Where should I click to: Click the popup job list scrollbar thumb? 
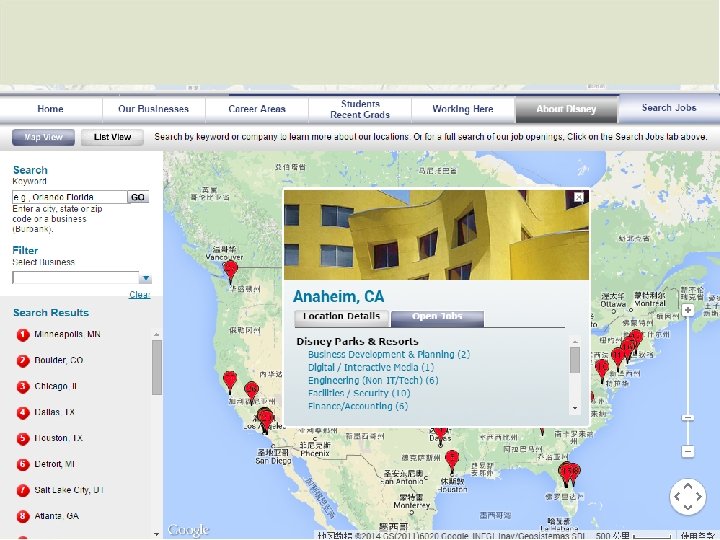[x=574, y=360]
